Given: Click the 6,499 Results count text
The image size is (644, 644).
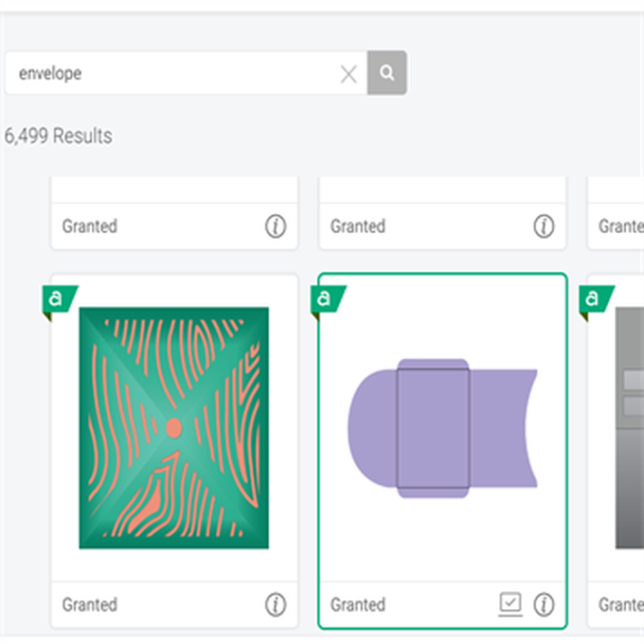Looking at the screenshot, I should (58, 136).
